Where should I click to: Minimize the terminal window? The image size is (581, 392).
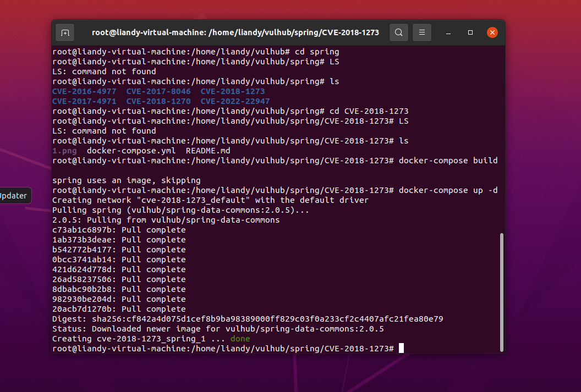coord(448,32)
